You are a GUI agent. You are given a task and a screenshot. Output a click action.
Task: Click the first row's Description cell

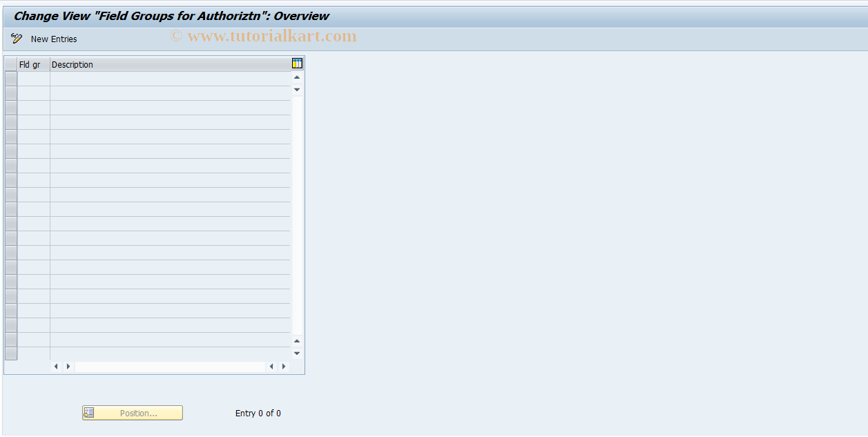(170, 79)
